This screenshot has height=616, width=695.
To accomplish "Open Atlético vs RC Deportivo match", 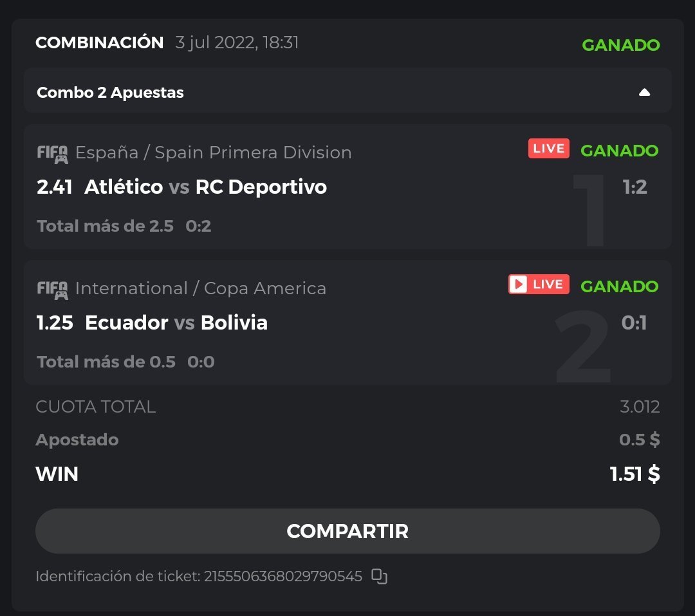I will click(x=205, y=187).
